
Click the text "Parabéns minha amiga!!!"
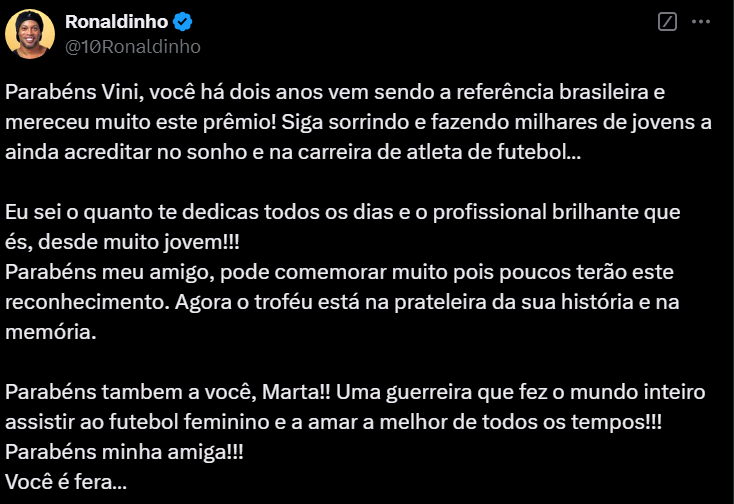pyautogui.click(x=124, y=450)
